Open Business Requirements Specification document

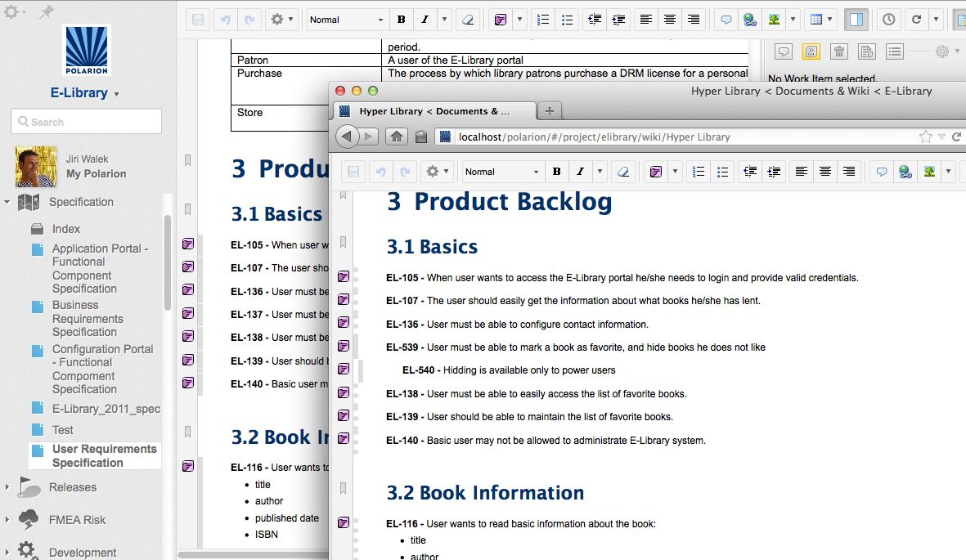pos(88,319)
